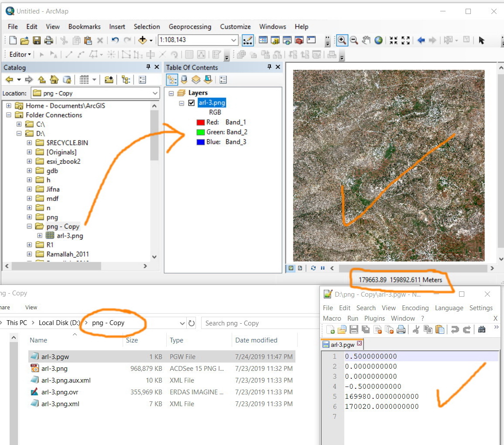Click the Add Data toolbar button
This screenshot has width=504, height=445.
point(143,40)
